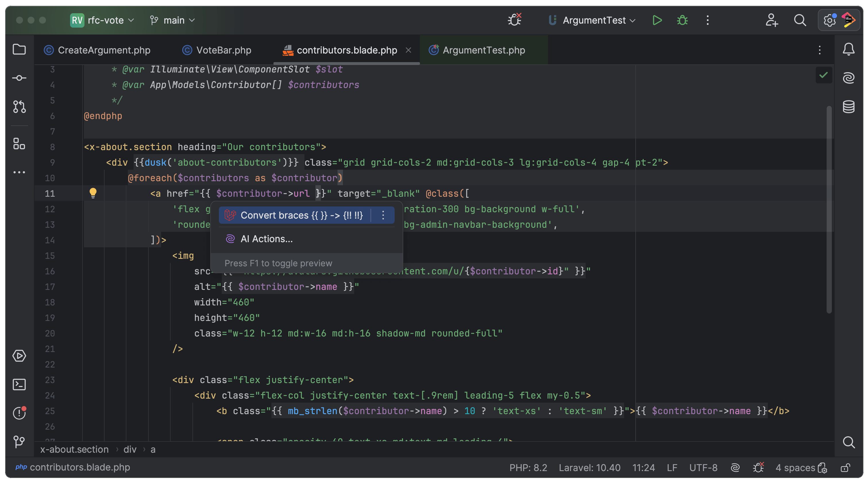Image resolution: width=868 pixels, height=482 pixels.
Task: Select the AI Actions menu entry
Action: 266,239
